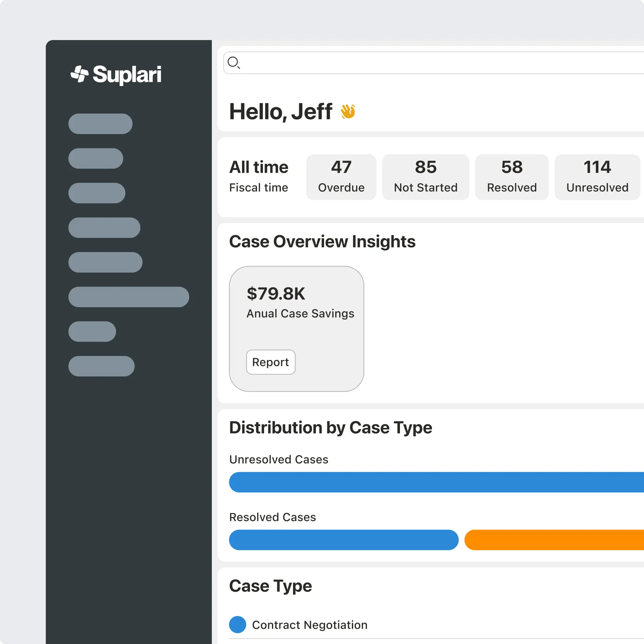Screen dimensions: 644x644
Task: Open the last sidebar menu item
Action: tap(102, 366)
